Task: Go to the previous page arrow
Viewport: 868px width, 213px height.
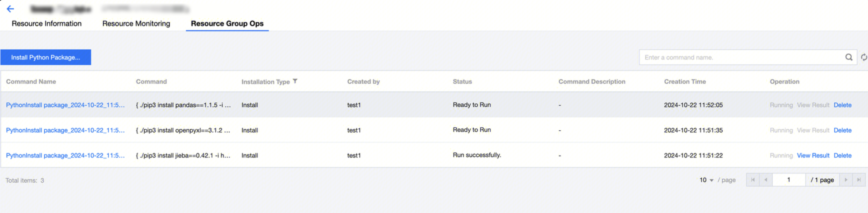Action: 766,180
